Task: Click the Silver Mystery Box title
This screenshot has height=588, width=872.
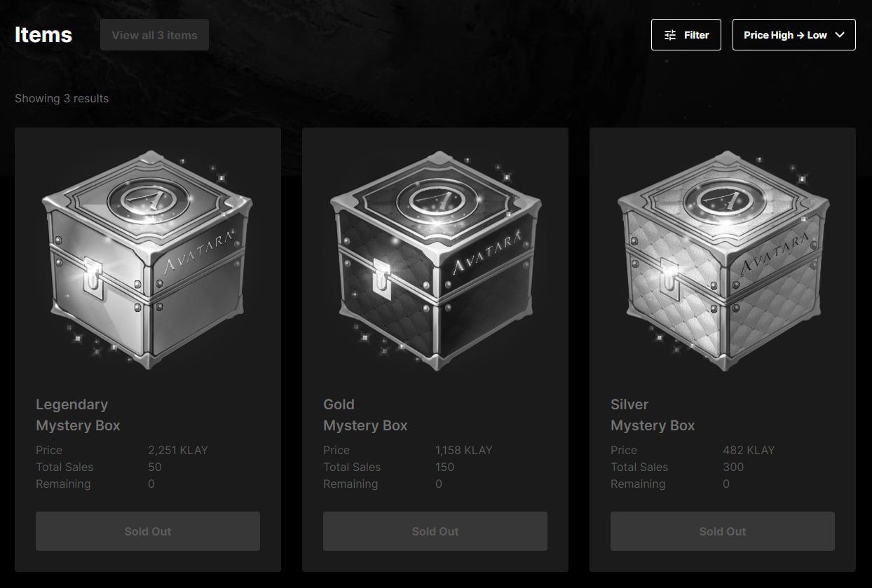Action: tap(653, 415)
